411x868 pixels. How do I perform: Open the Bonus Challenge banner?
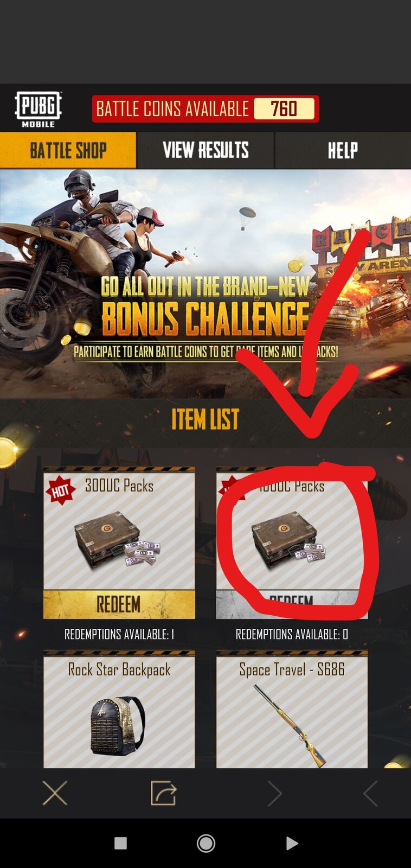click(206, 284)
